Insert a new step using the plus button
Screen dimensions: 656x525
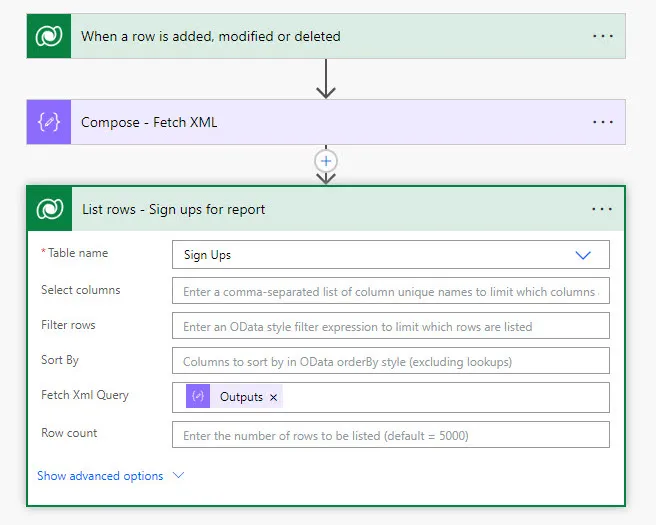[326, 161]
